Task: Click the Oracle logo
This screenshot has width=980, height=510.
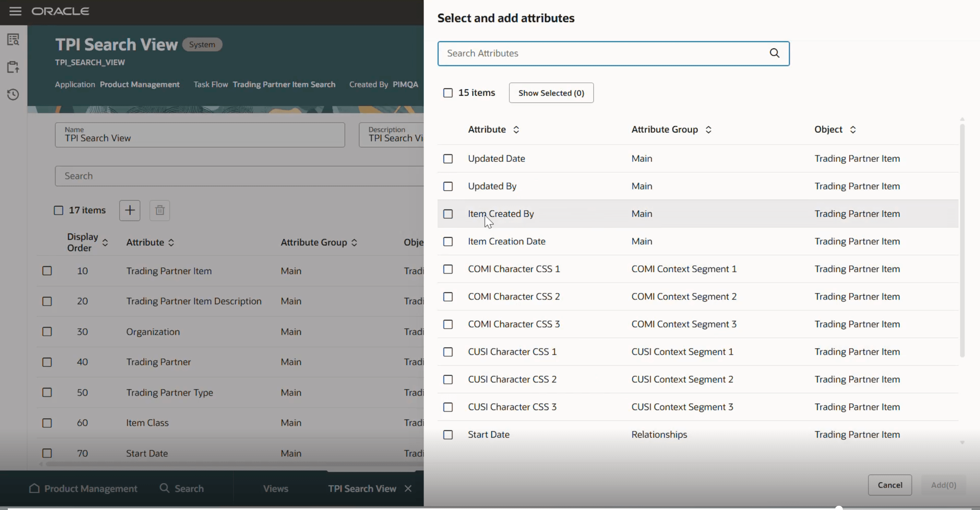Action: pos(61,11)
